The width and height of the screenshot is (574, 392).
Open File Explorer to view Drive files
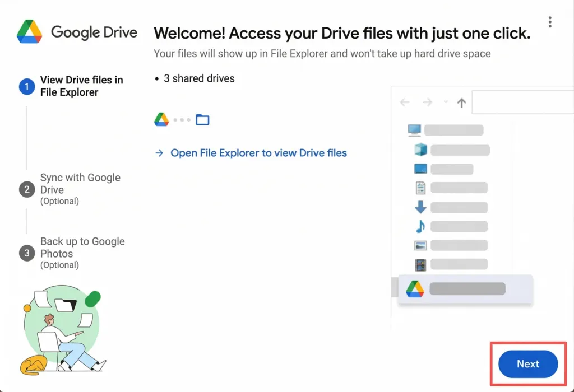click(258, 153)
